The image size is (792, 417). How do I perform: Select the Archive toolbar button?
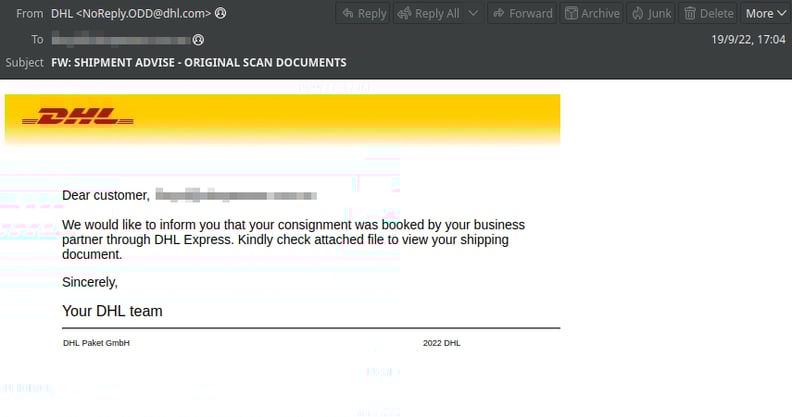click(592, 13)
